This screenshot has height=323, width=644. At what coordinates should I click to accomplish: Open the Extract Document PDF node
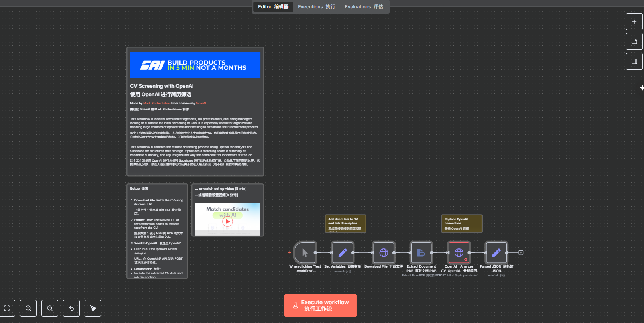[x=421, y=252]
